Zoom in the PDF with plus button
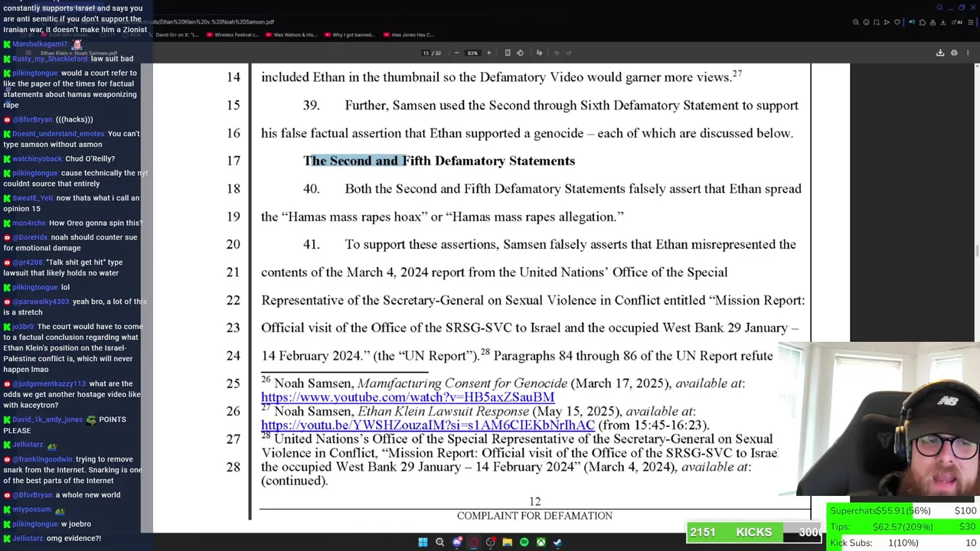Viewport: 980px width, 551px height. tap(489, 53)
